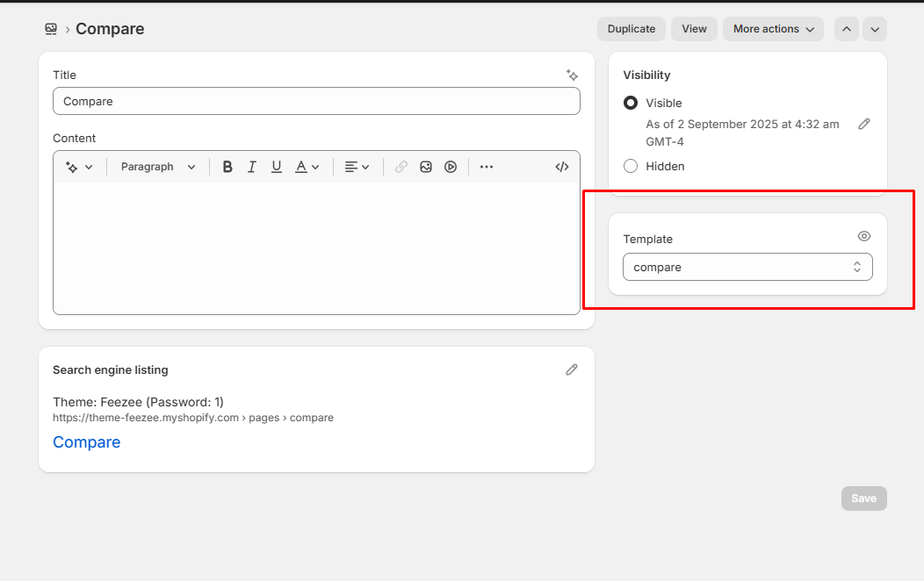The height and width of the screenshot is (581, 924).
Task: Toggle bold formatting in content editor
Action: click(x=227, y=167)
